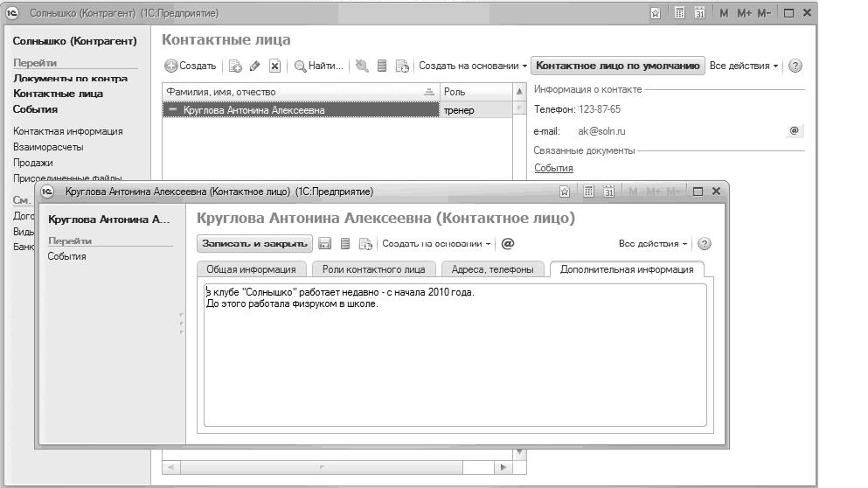Open the События link under Связанные документы
868x488 pixels.
tap(553, 168)
